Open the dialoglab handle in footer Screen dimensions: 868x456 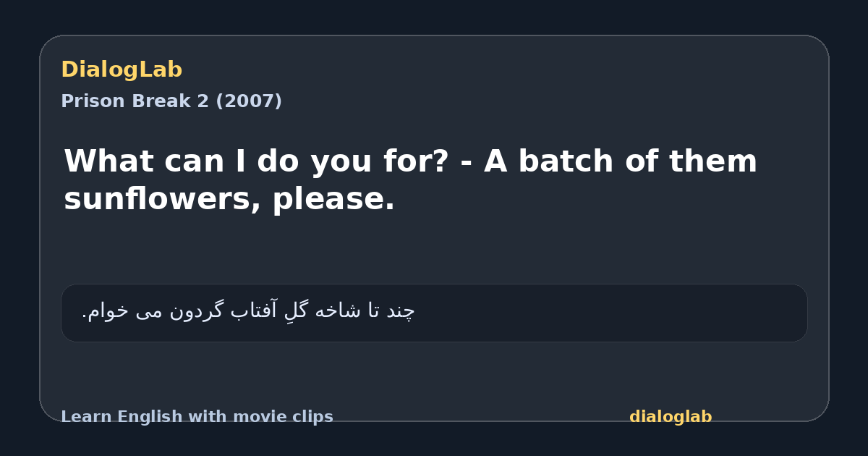(x=671, y=417)
